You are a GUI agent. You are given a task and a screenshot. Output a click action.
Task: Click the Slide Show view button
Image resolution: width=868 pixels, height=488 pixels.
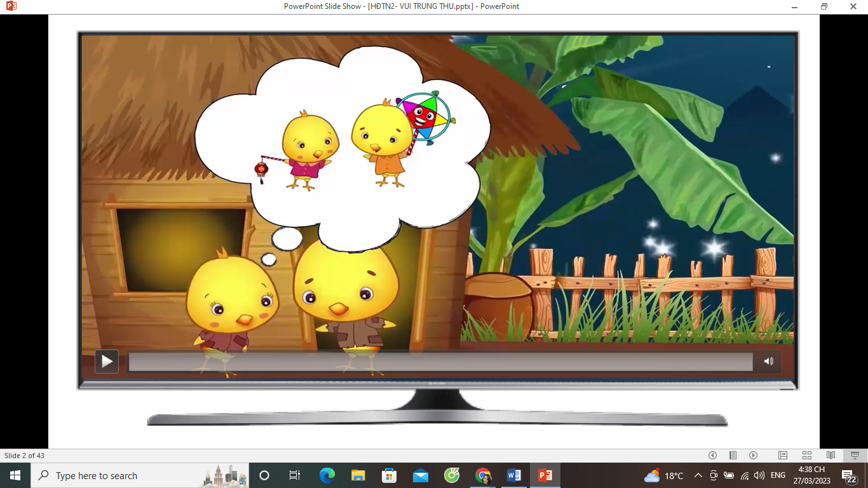tap(855, 456)
